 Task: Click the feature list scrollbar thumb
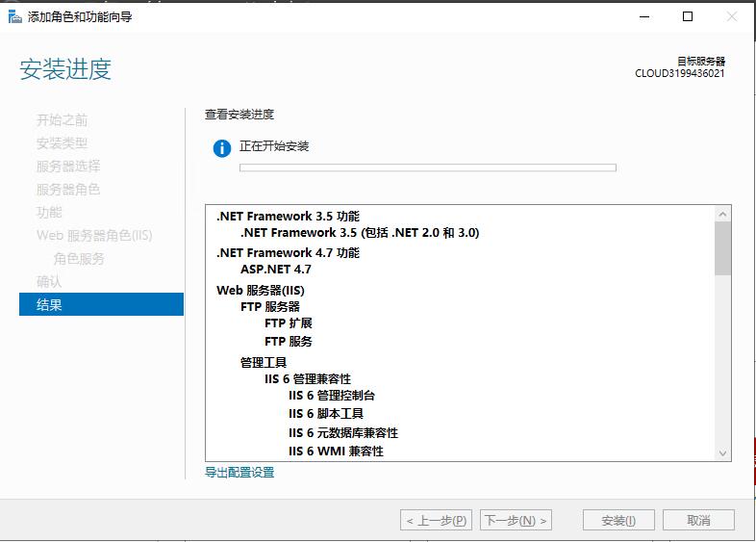coord(722,248)
